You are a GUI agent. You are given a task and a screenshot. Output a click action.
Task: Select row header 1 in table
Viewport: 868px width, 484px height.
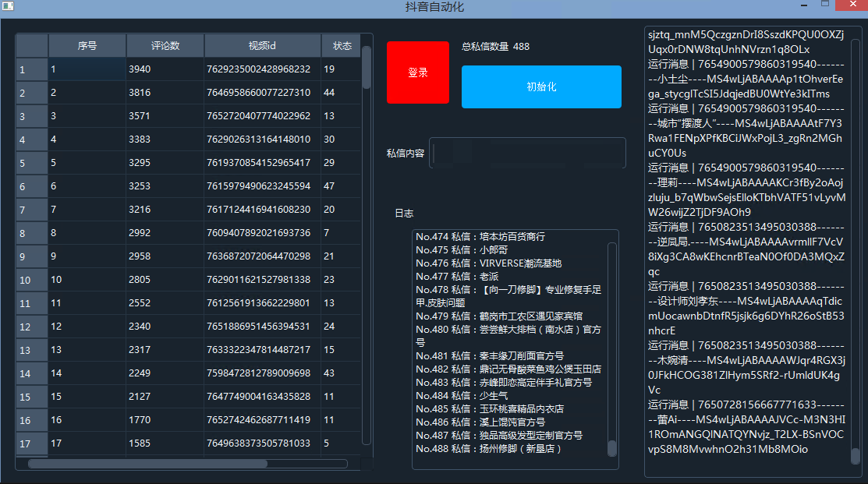32,69
